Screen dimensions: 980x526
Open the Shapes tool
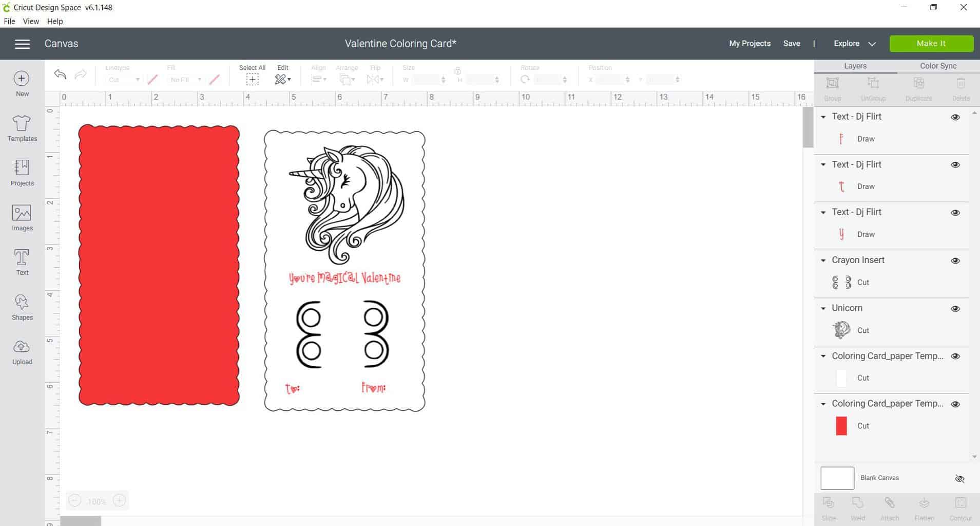click(22, 307)
